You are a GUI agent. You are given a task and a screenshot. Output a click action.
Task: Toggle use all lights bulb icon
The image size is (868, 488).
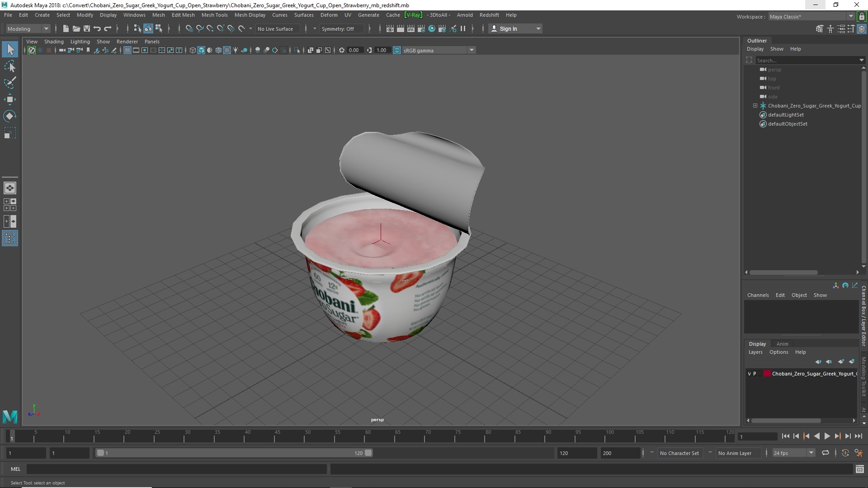[236, 50]
